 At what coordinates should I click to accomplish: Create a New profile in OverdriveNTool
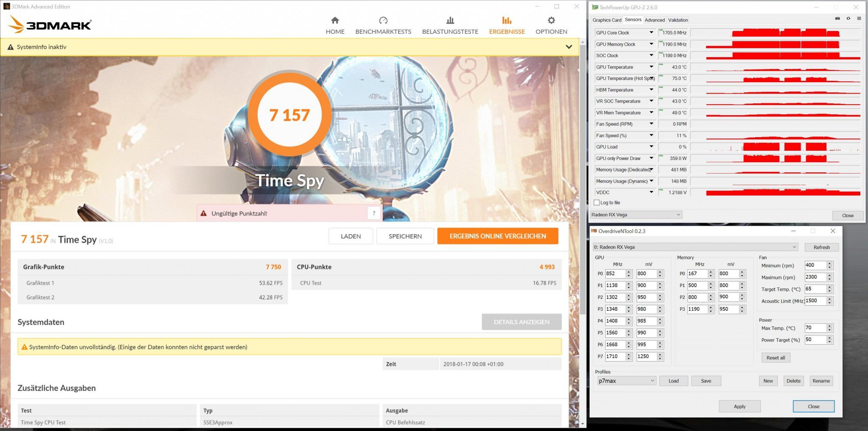click(x=768, y=381)
